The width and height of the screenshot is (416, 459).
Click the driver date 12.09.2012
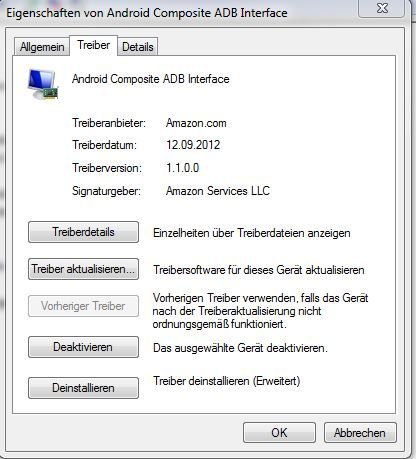(193, 145)
